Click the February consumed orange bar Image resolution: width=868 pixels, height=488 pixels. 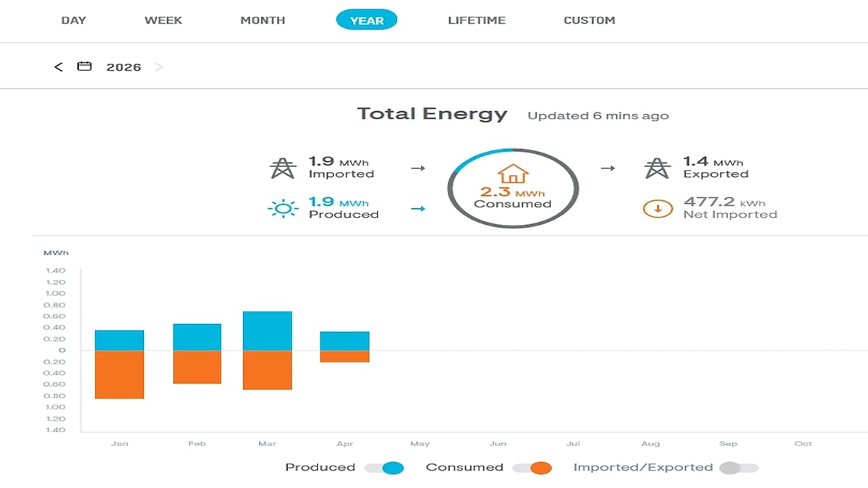tap(197, 367)
